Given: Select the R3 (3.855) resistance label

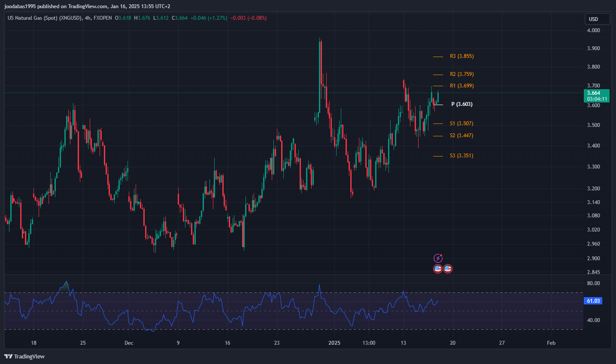Looking at the screenshot, I should 461,56.
